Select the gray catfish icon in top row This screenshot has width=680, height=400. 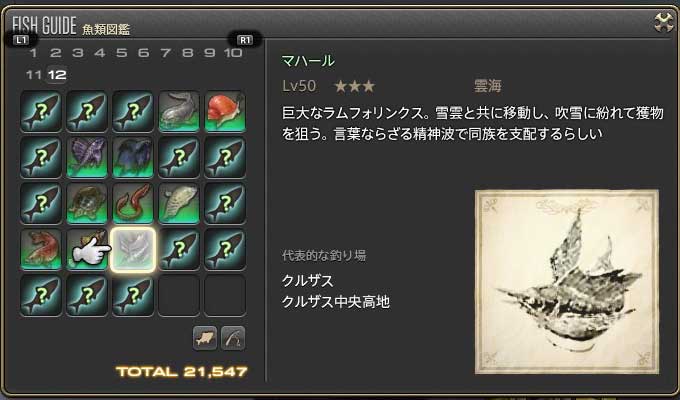tap(179, 111)
